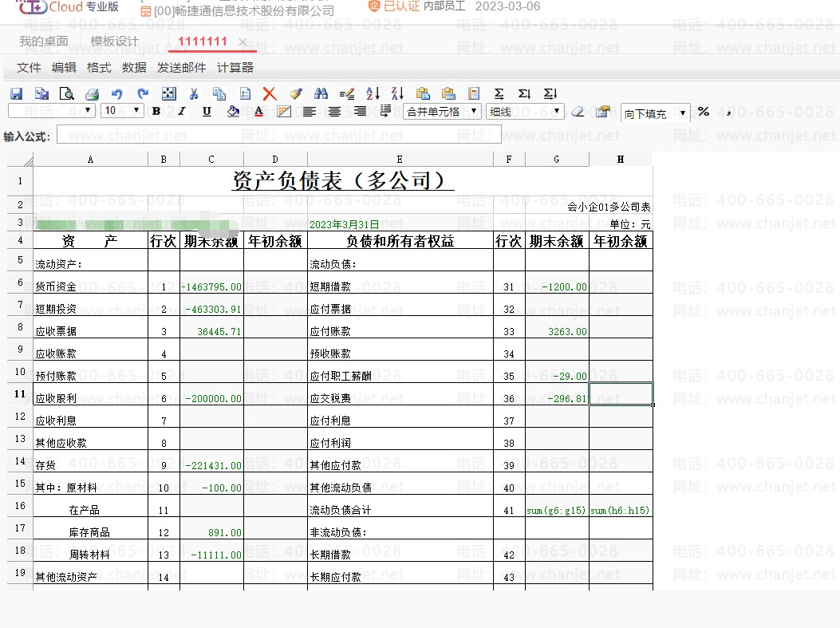Click the replace pencil icon
840x628 pixels.
pyautogui.click(x=346, y=94)
